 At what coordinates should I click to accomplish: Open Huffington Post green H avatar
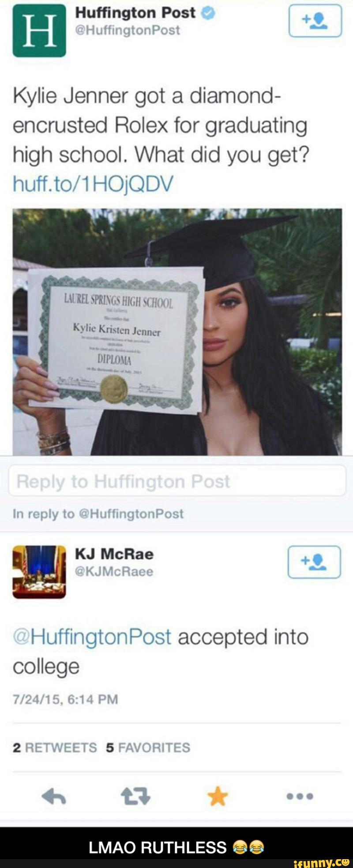pyautogui.click(x=39, y=30)
